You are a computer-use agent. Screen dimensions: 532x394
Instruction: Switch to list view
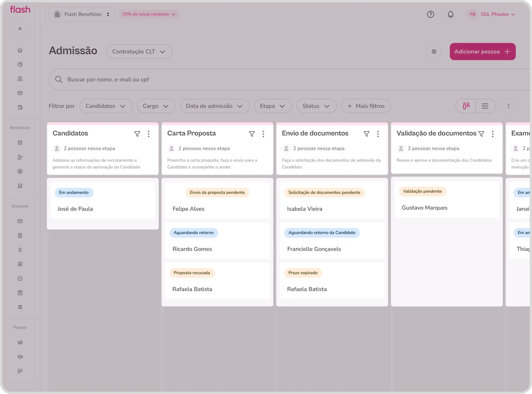pyautogui.click(x=485, y=106)
